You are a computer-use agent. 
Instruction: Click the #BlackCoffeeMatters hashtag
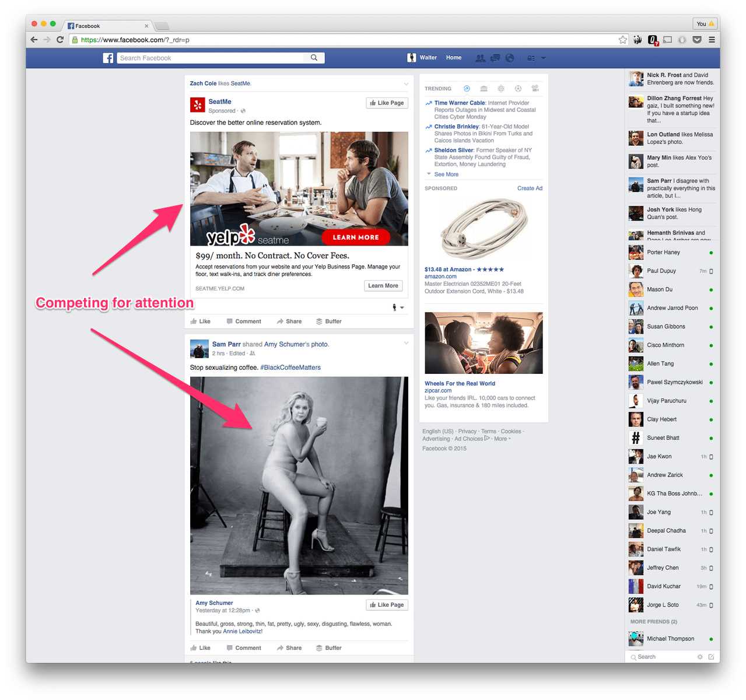(x=290, y=367)
